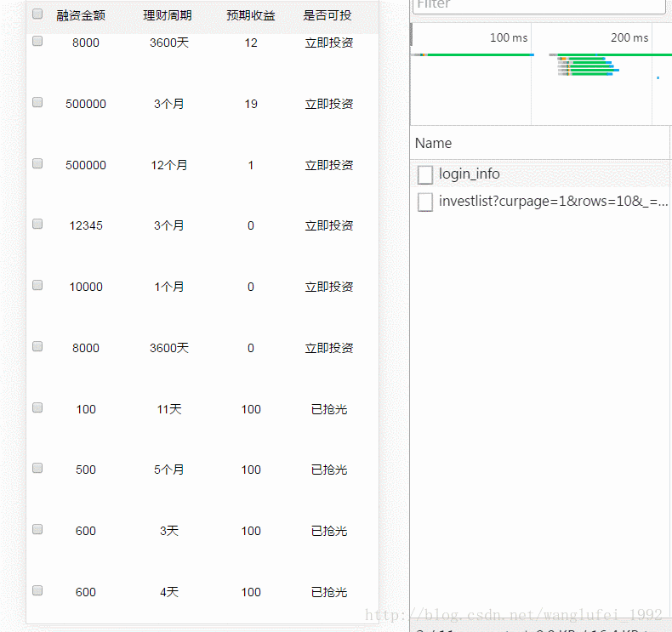Click the file icon beside investlist request
The height and width of the screenshot is (632, 672).
click(425, 202)
